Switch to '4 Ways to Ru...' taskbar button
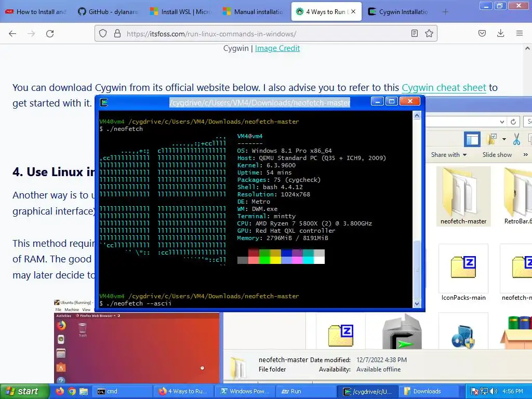The height and width of the screenshot is (399, 532). click(184, 392)
